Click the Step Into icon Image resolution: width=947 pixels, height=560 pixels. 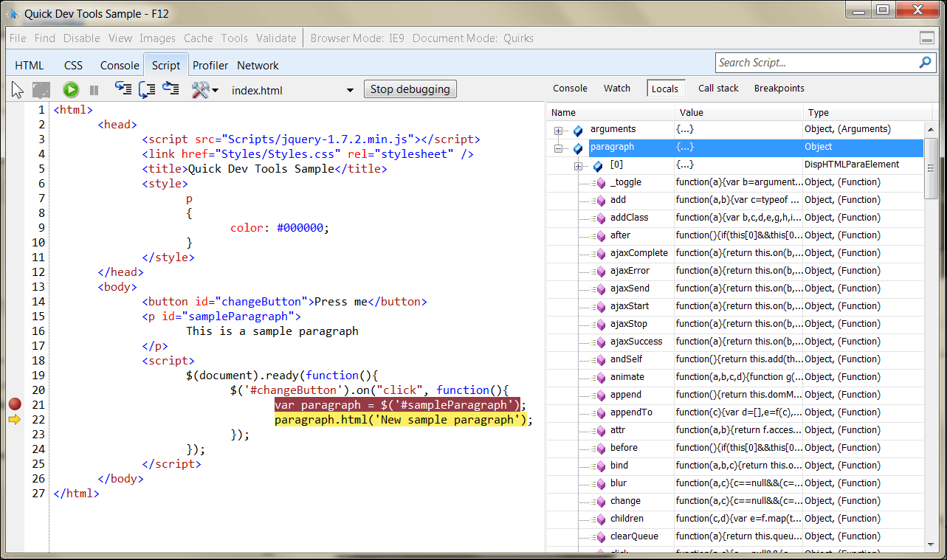coord(123,89)
